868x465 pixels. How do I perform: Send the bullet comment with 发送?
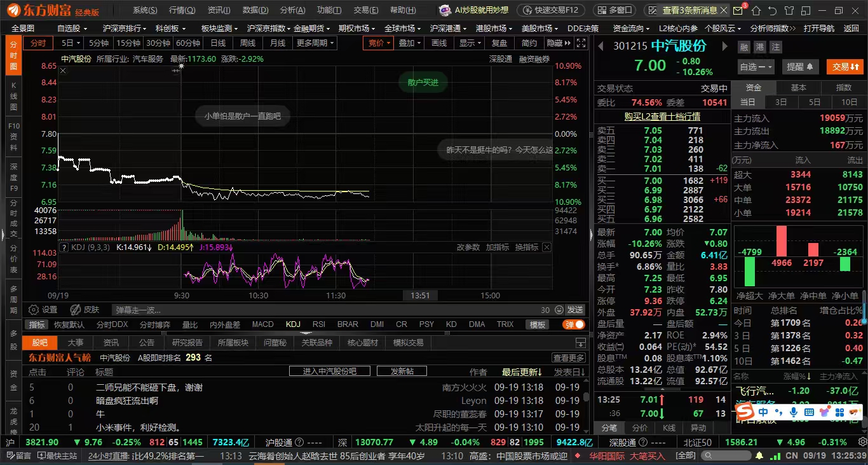tap(575, 310)
